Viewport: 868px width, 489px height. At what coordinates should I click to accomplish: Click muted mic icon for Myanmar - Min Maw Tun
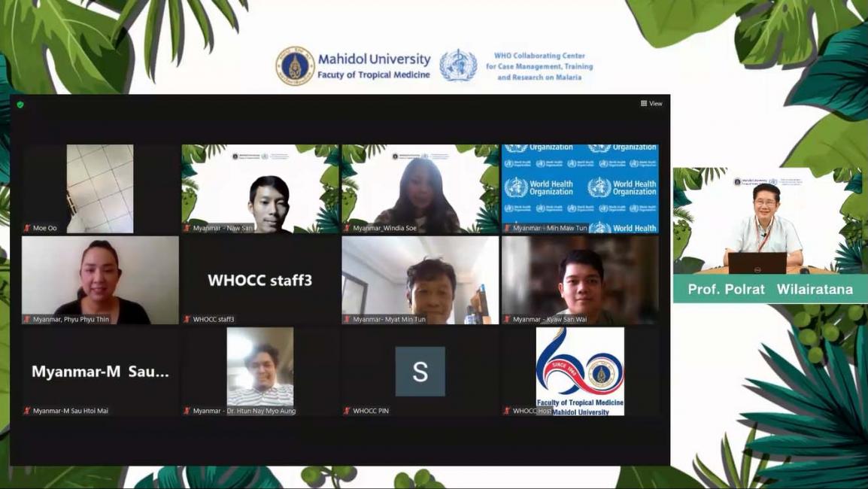pos(506,228)
